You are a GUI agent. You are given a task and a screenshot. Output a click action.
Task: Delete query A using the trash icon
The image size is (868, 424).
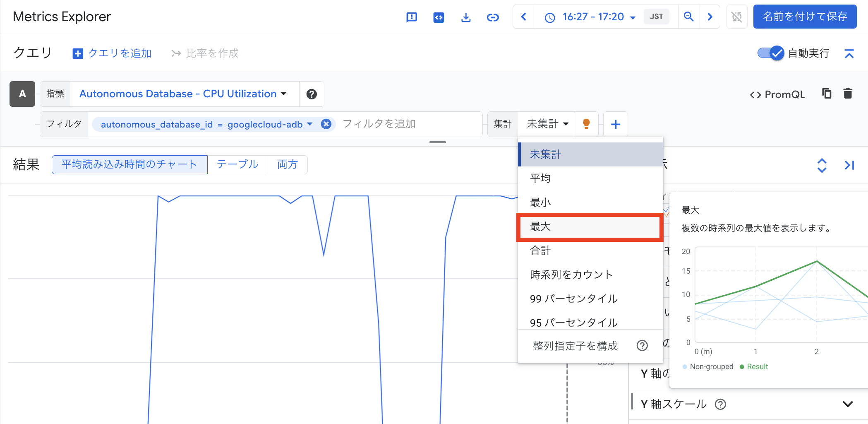[x=847, y=94]
